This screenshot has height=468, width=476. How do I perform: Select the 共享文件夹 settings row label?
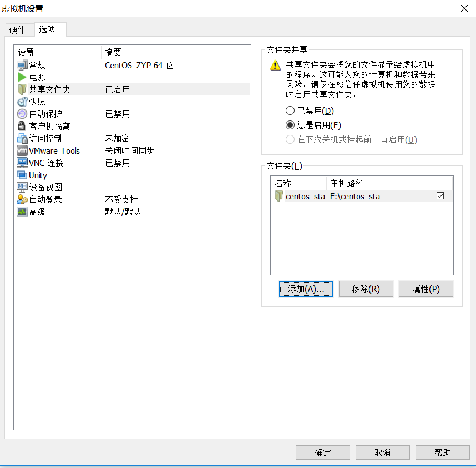(49, 89)
